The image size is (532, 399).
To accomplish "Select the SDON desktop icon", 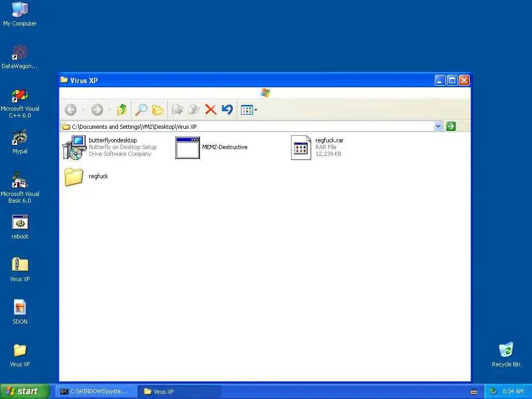I will [20, 308].
